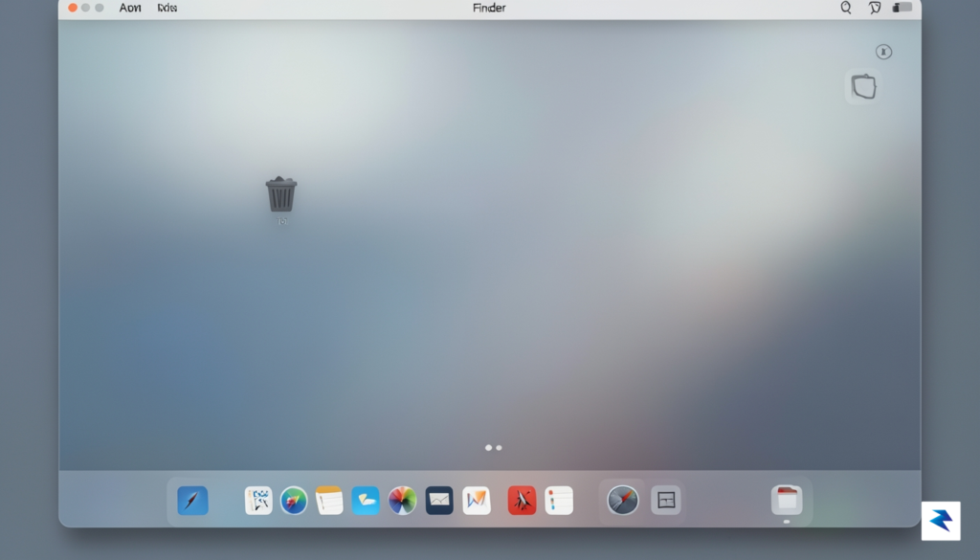The width and height of the screenshot is (980, 560).
Task: Open the light blue folder app icon
Action: pyautogui.click(x=366, y=501)
